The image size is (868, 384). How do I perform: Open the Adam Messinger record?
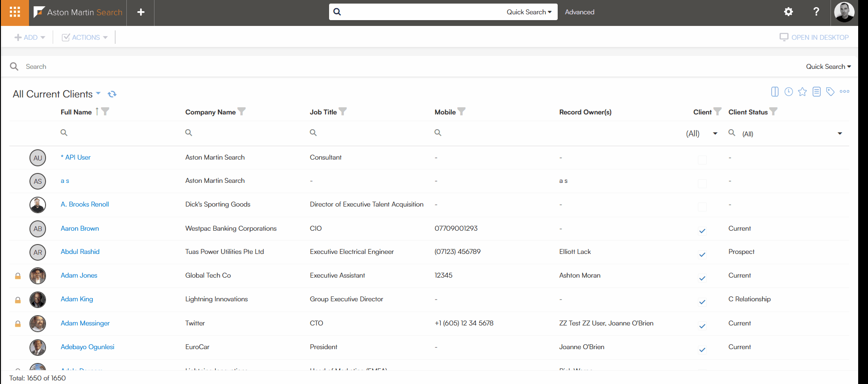pyautogui.click(x=85, y=323)
